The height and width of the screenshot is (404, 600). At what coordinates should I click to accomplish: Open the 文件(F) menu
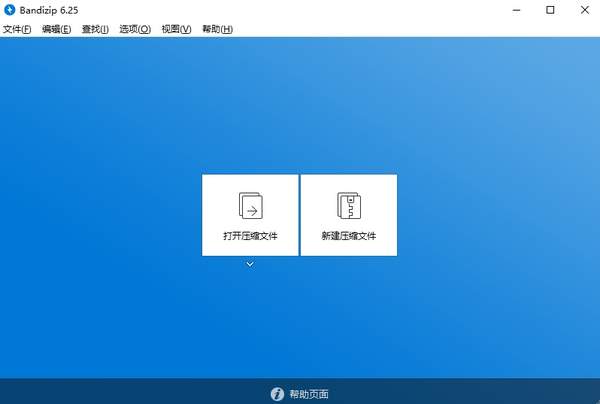click(17, 29)
